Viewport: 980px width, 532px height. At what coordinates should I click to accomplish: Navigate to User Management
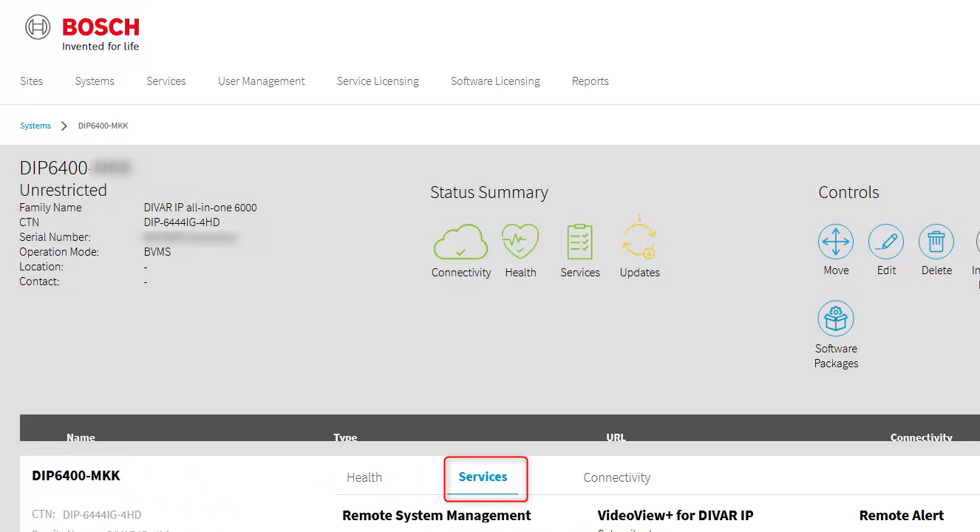262,81
